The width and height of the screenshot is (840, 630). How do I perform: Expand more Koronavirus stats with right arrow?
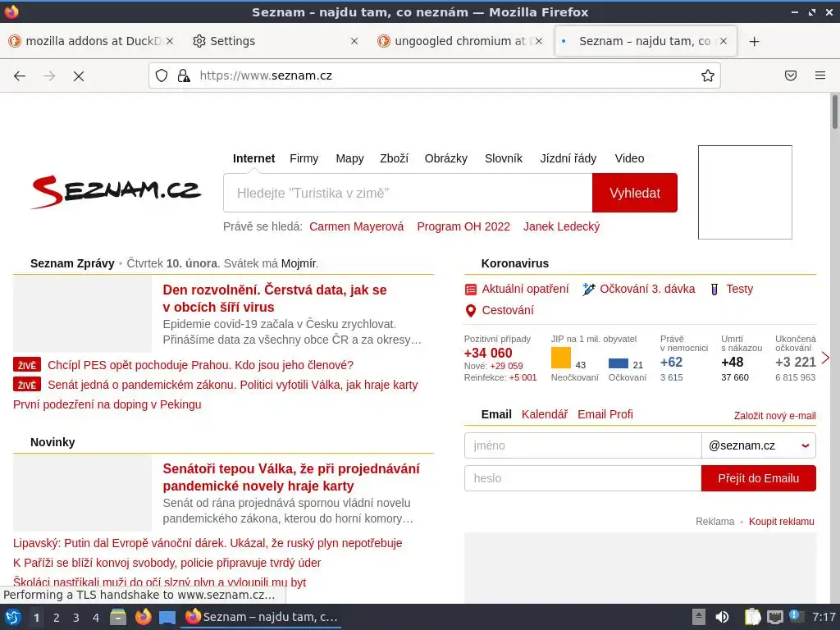coord(825,358)
